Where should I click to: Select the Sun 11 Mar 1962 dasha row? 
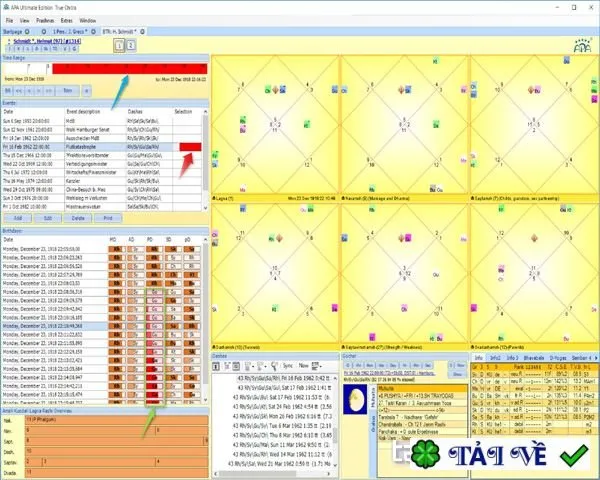click(x=282, y=445)
